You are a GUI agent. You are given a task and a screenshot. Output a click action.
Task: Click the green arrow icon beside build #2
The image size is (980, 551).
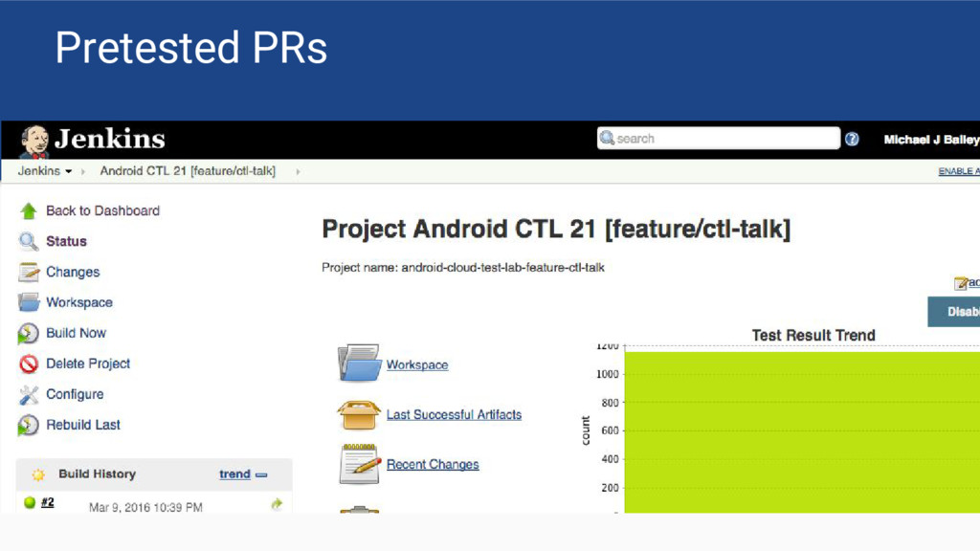(277, 503)
